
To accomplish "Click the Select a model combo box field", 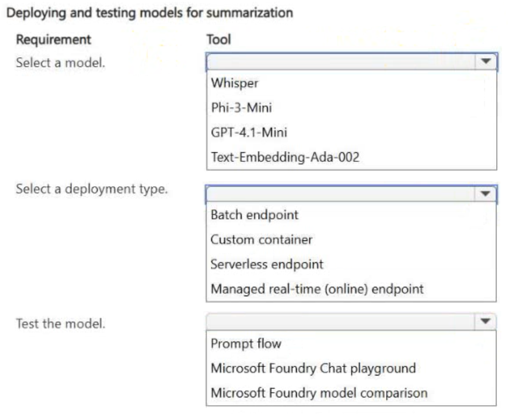I will point(352,62).
